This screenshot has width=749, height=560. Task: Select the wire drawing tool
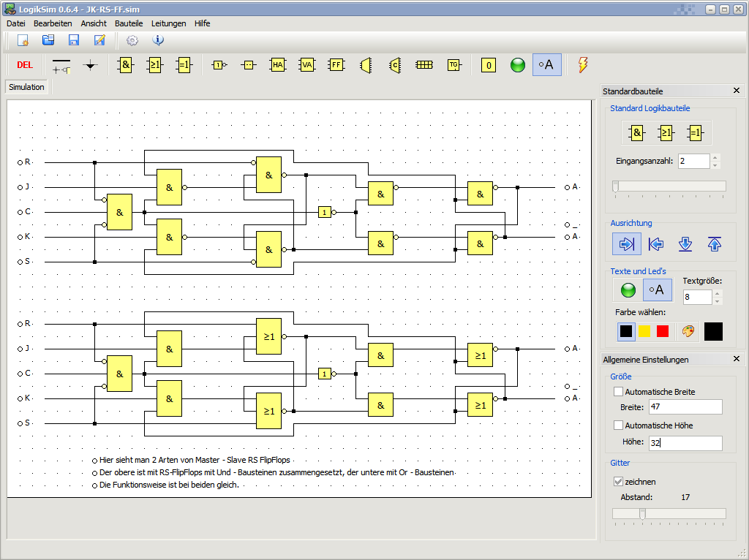pos(61,65)
